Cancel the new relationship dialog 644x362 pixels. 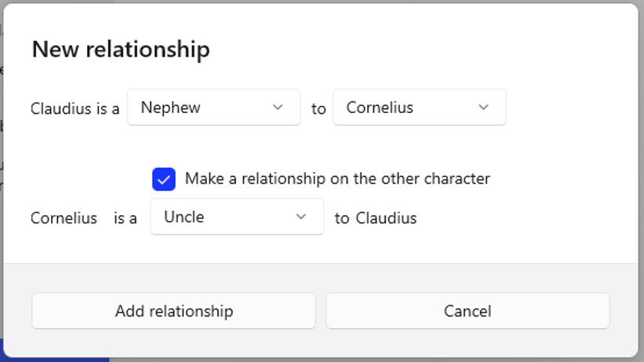click(468, 311)
